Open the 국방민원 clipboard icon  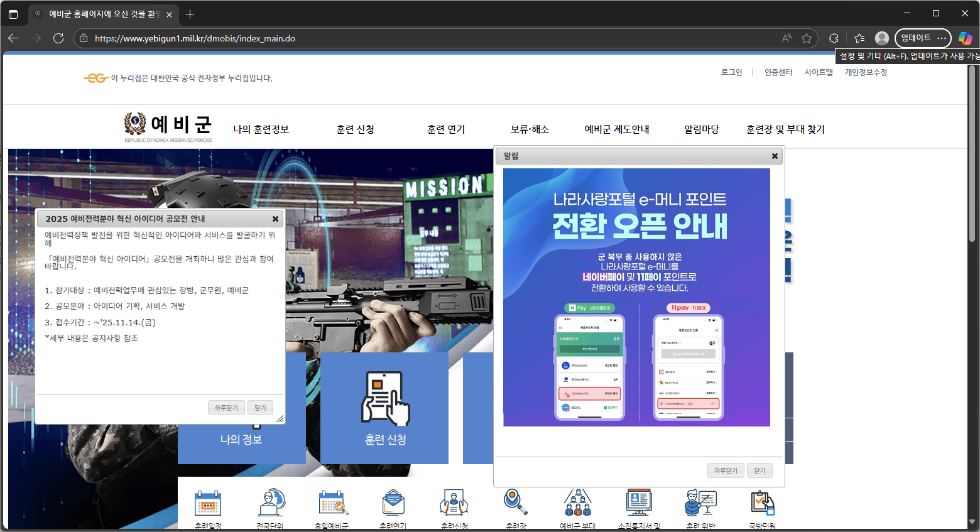(762, 503)
